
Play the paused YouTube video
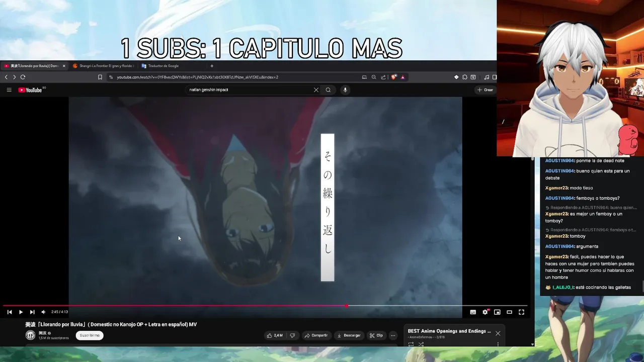click(21, 312)
